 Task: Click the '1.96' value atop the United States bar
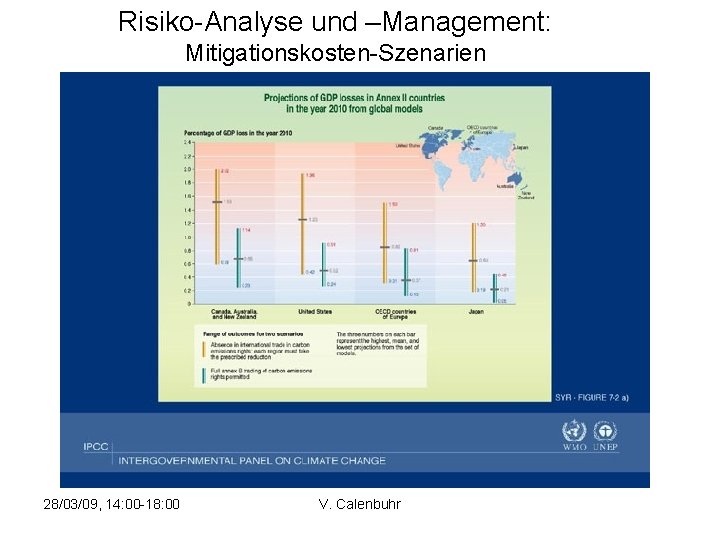click(310, 175)
